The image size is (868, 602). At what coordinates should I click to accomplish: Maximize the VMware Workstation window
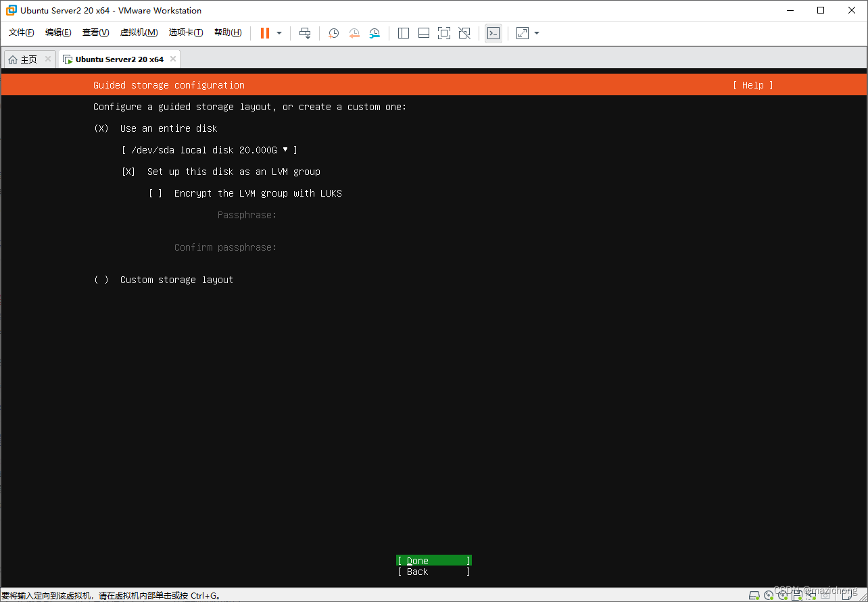coord(821,10)
